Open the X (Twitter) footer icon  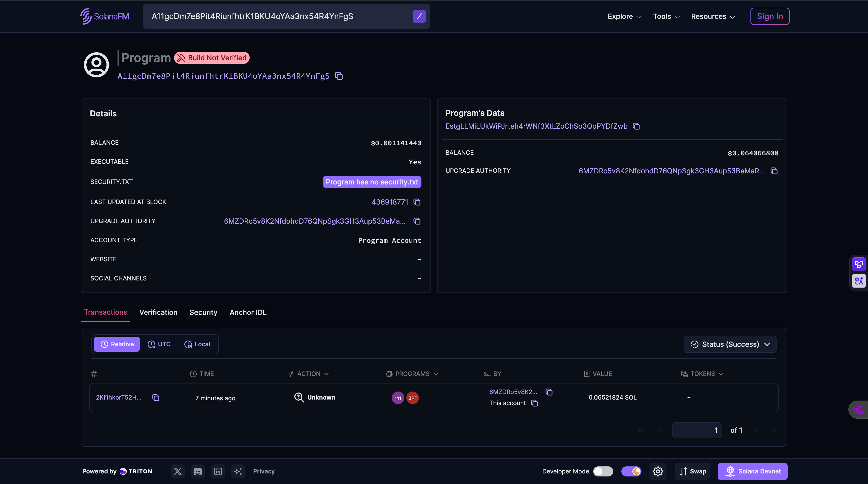click(x=178, y=471)
